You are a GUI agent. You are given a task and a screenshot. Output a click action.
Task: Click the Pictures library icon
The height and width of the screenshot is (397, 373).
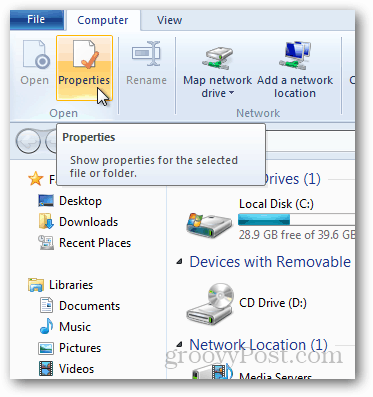(46, 348)
